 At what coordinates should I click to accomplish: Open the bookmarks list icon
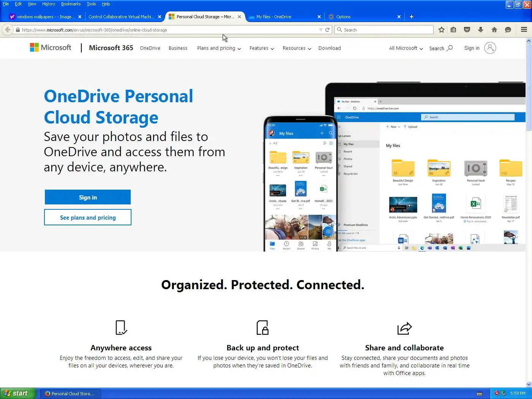pos(453,30)
